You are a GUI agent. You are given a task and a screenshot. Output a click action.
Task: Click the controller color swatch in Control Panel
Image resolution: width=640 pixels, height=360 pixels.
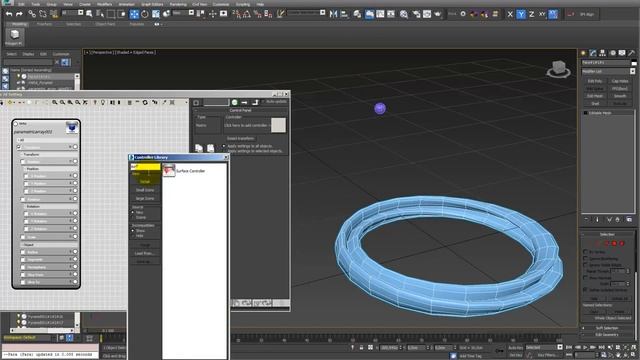pyautogui.click(x=278, y=125)
